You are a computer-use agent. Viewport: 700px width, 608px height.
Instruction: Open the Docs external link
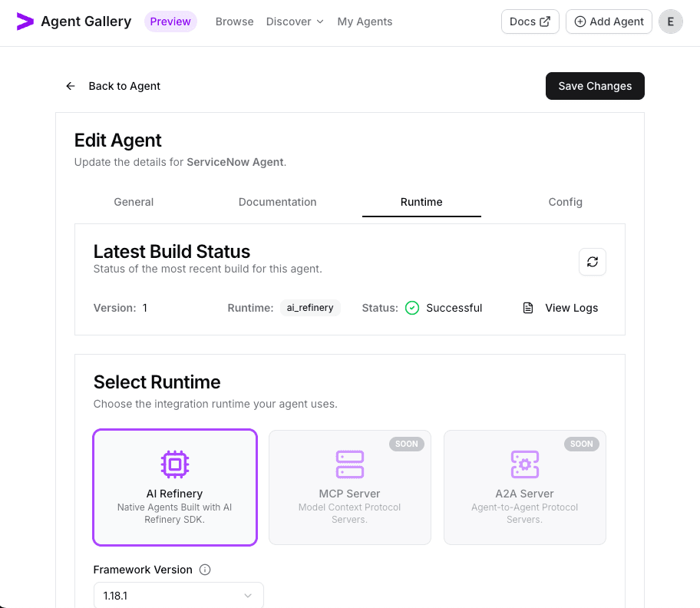530,21
